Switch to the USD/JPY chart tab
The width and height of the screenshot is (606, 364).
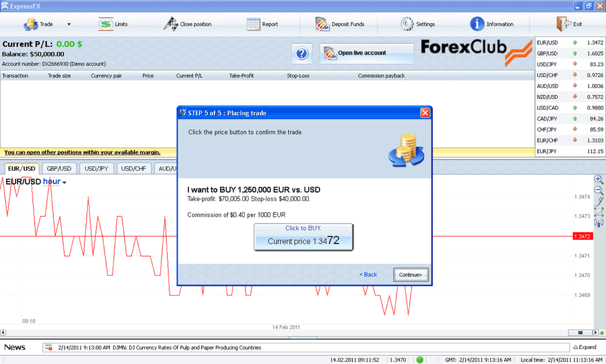pos(96,168)
